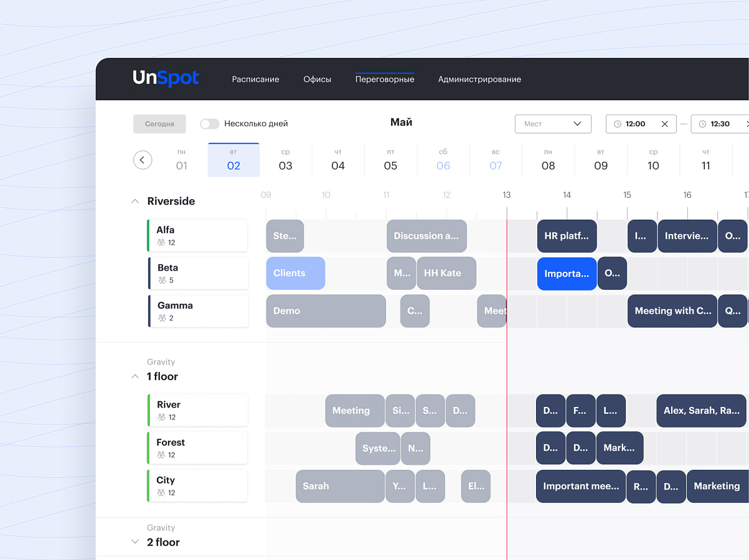
Task: Select the Gamma room card
Action: pos(197,311)
